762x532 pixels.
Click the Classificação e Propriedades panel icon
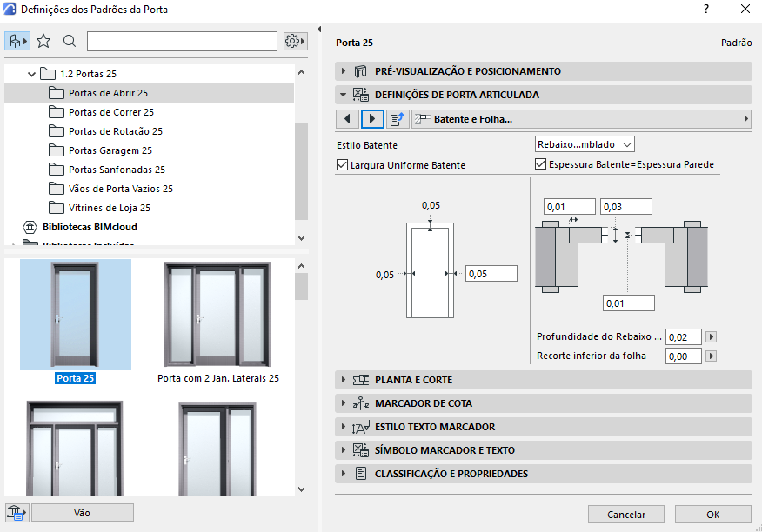(x=361, y=474)
